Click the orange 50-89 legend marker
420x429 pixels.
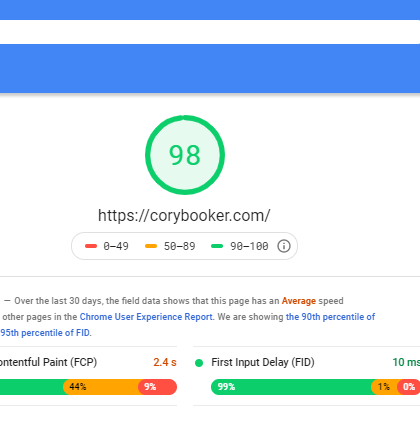point(151,246)
